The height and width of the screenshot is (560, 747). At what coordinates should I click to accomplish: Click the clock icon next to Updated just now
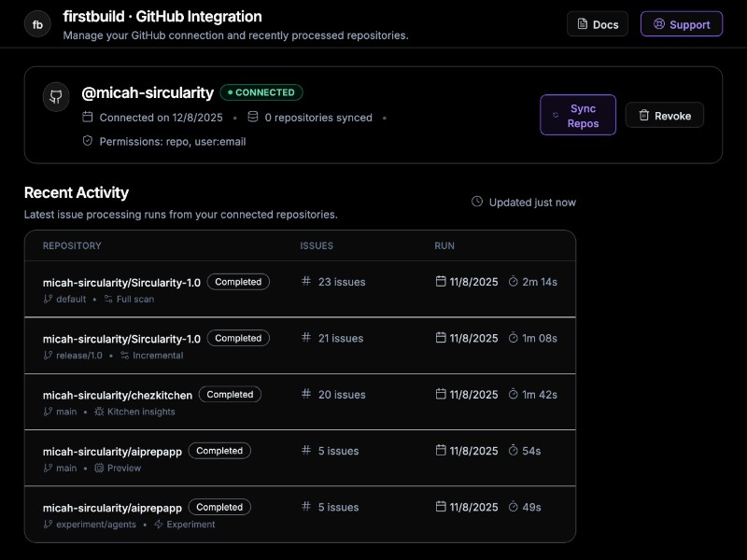coord(477,202)
